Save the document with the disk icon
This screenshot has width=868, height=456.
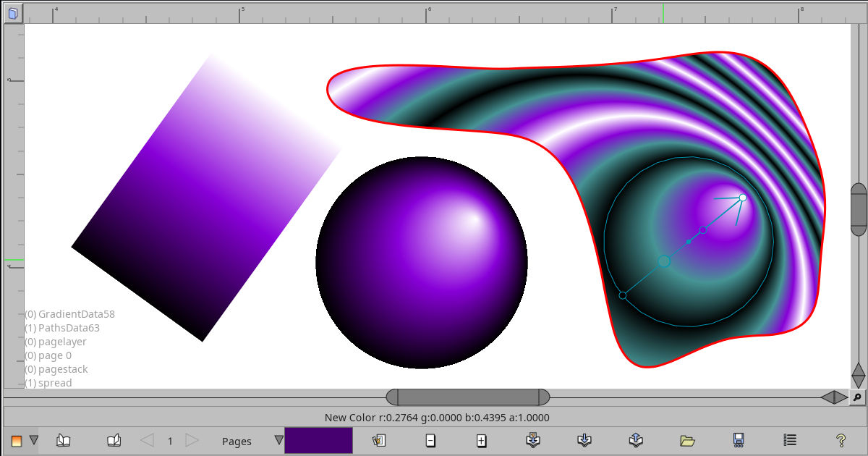[739, 439]
